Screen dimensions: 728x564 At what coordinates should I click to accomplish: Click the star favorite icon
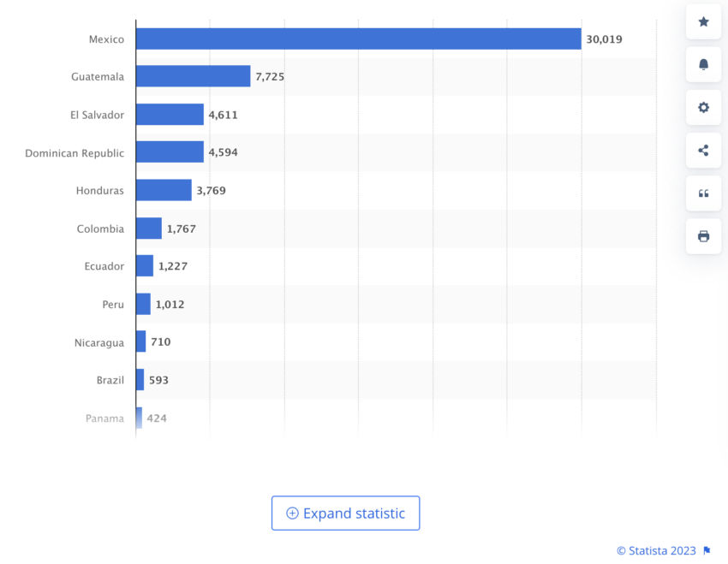[x=703, y=21]
